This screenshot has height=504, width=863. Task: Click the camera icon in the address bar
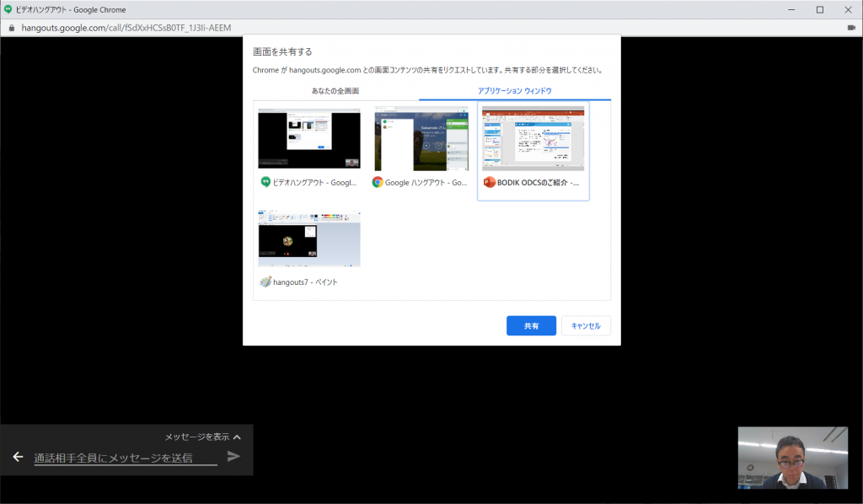click(851, 28)
